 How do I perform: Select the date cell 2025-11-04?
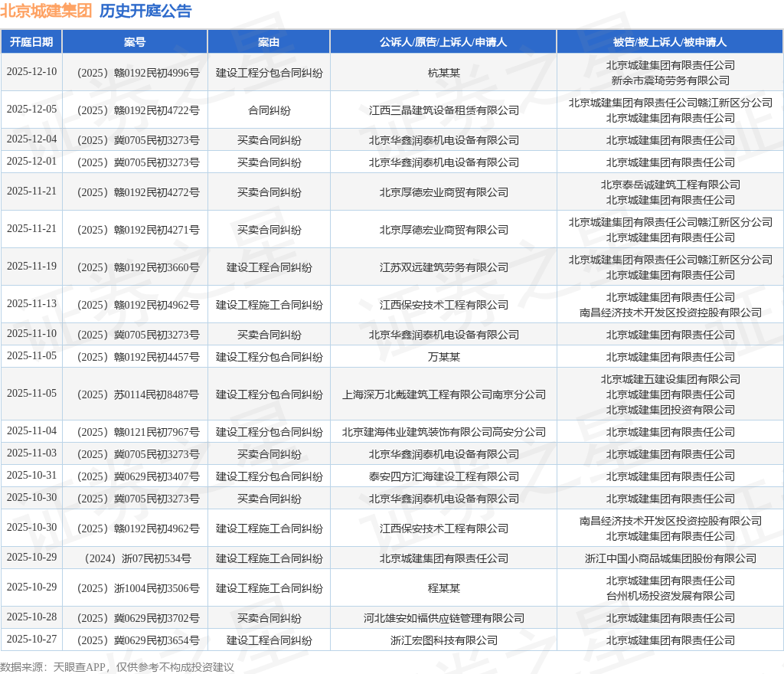coord(31,431)
